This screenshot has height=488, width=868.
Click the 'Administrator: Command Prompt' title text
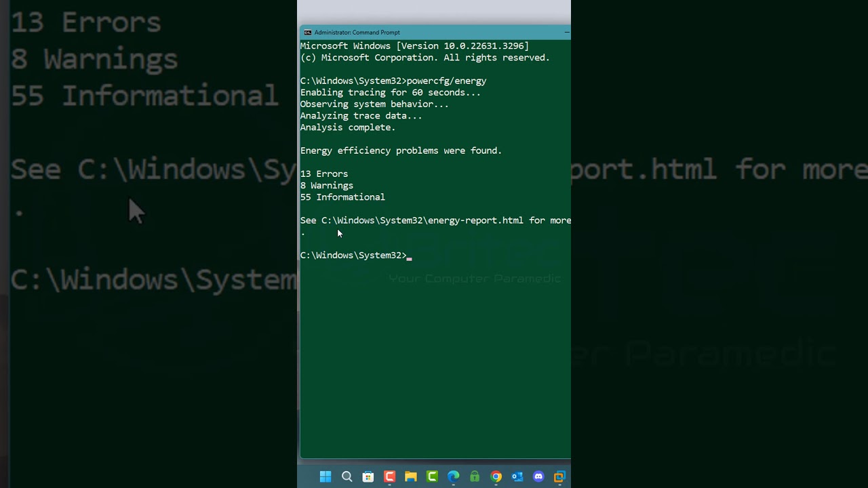point(357,32)
